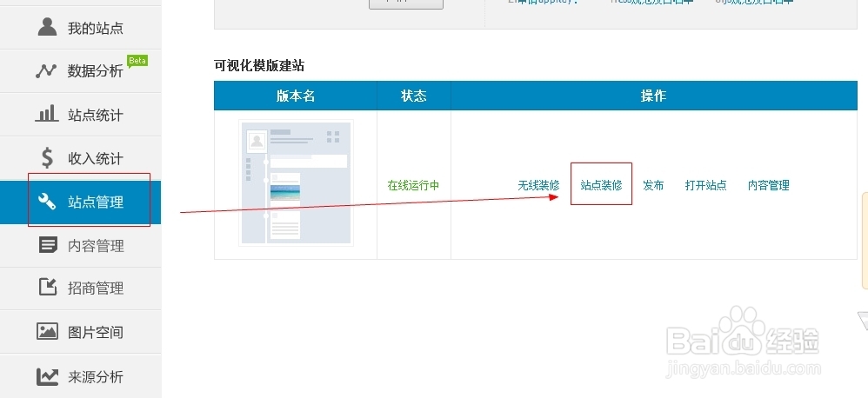868x398 pixels.
Task: Click the 操作 column header
Action: click(x=654, y=96)
